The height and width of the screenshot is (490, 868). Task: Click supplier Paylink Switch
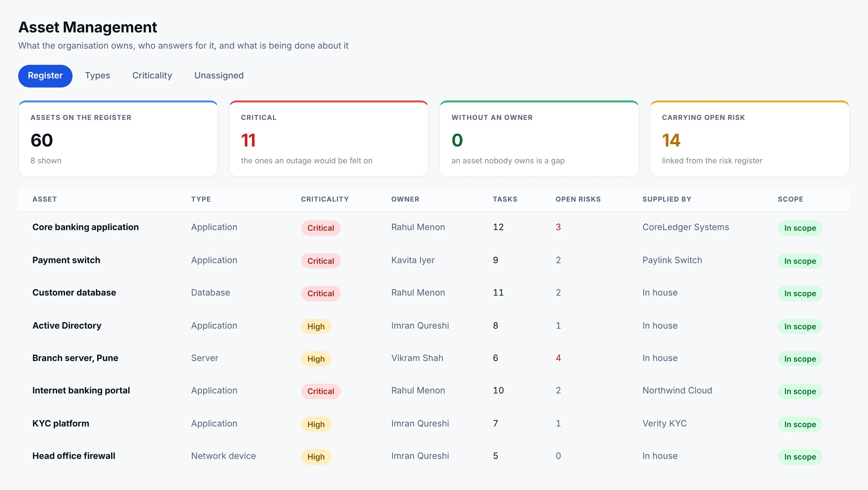point(672,260)
